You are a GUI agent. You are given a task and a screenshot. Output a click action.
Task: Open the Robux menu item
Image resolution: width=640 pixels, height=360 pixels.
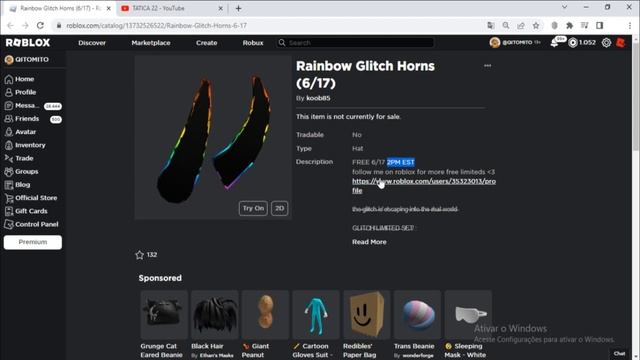pos(253,42)
